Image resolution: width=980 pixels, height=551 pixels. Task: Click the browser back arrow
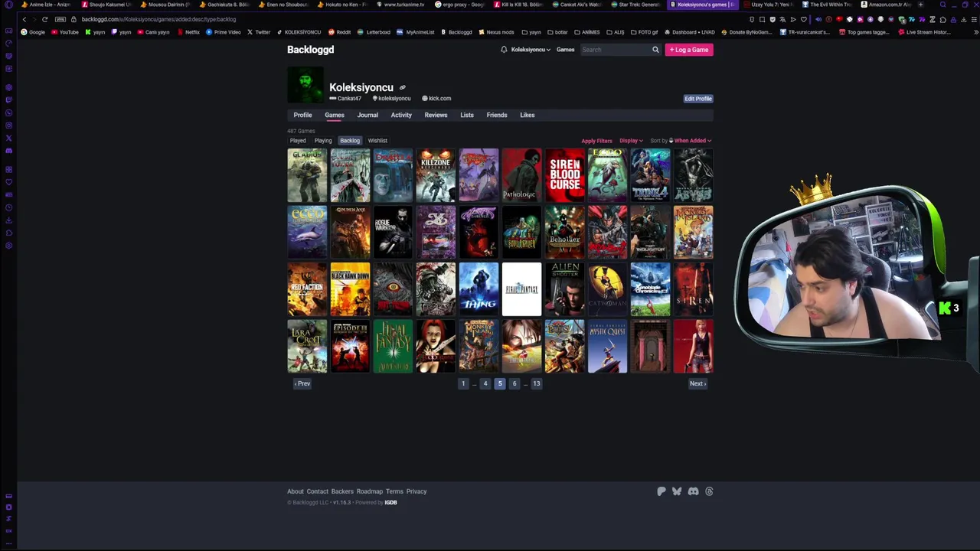coord(24,19)
